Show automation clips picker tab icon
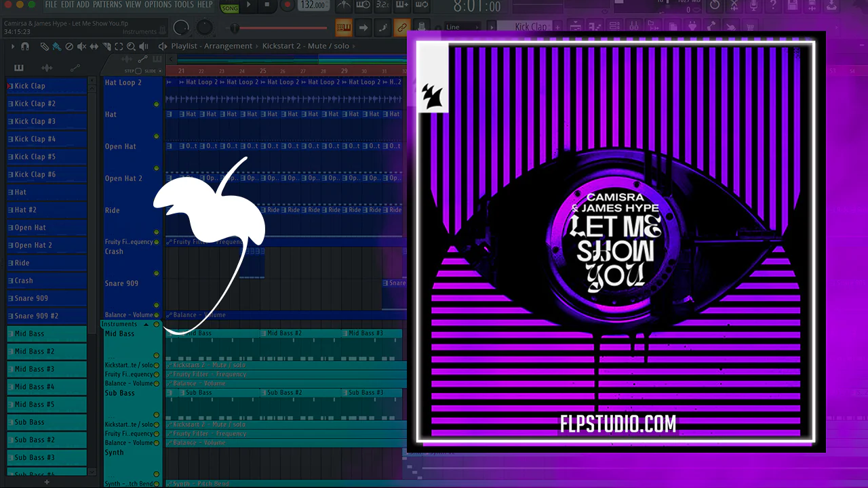This screenshot has width=868, height=488. coord(75,68)
